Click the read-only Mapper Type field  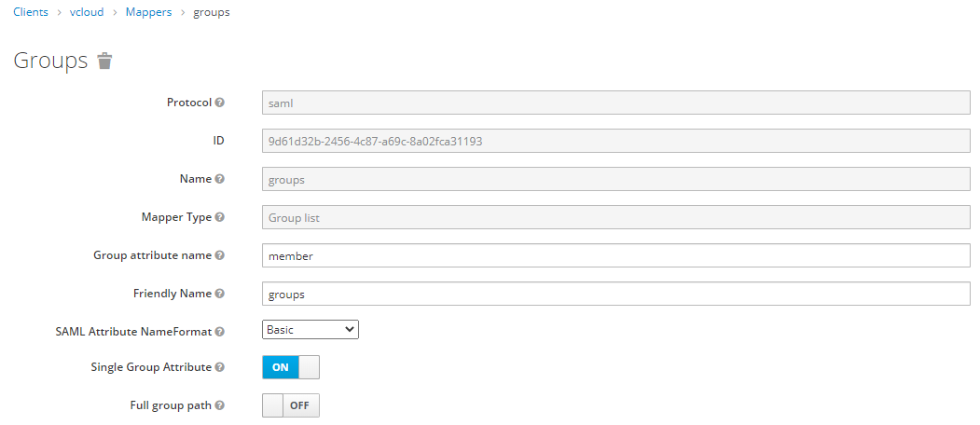pos(616,217)
